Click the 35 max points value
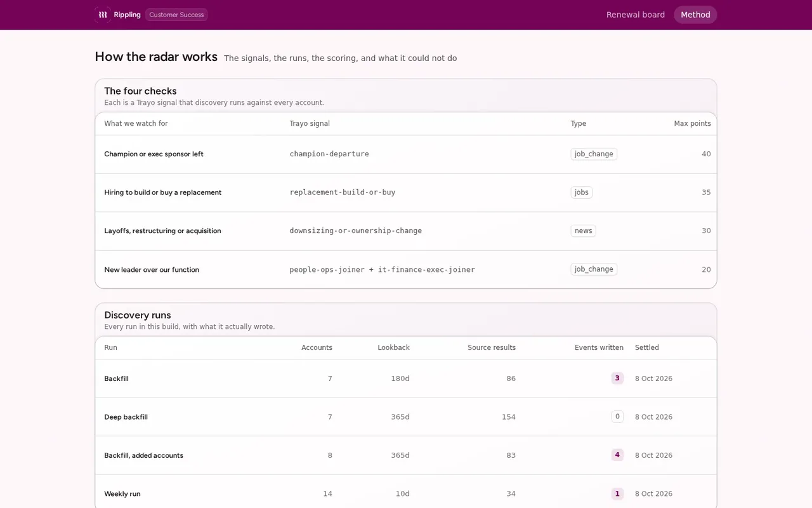 (706, 192)
